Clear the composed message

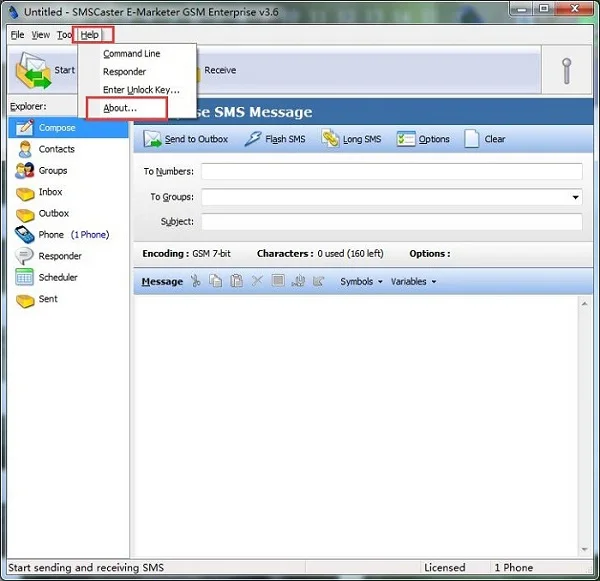pyautogui.click(x=484, y=139)
